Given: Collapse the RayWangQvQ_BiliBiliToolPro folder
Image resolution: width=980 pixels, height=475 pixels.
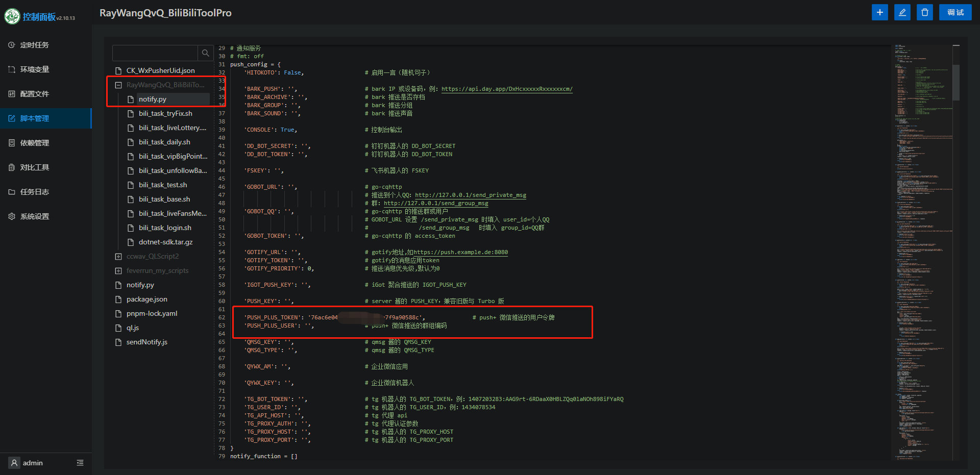Looking at the screenshot, I should pos(118,85).
